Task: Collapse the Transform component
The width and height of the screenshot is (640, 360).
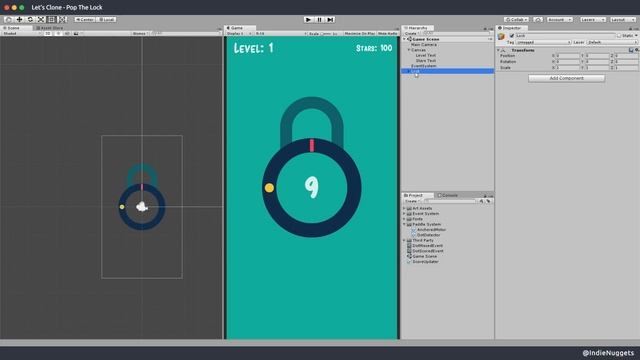Action: [499, 50]
